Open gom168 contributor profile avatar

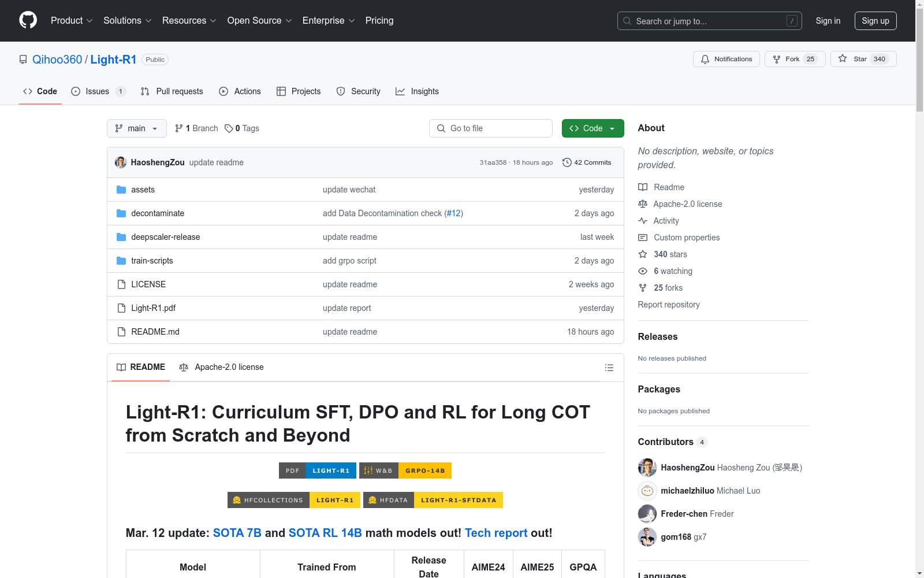(x=647, y=537)
